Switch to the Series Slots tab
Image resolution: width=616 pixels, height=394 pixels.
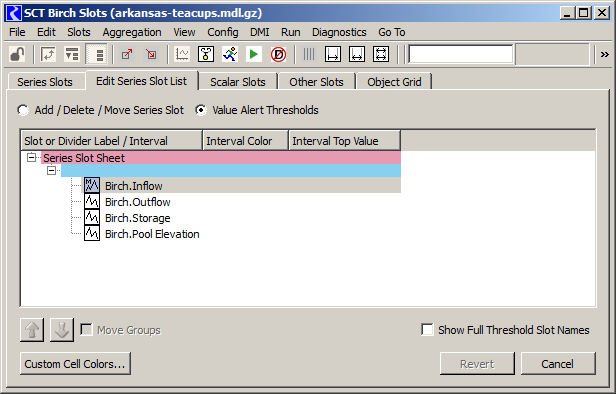click(45, 82)
